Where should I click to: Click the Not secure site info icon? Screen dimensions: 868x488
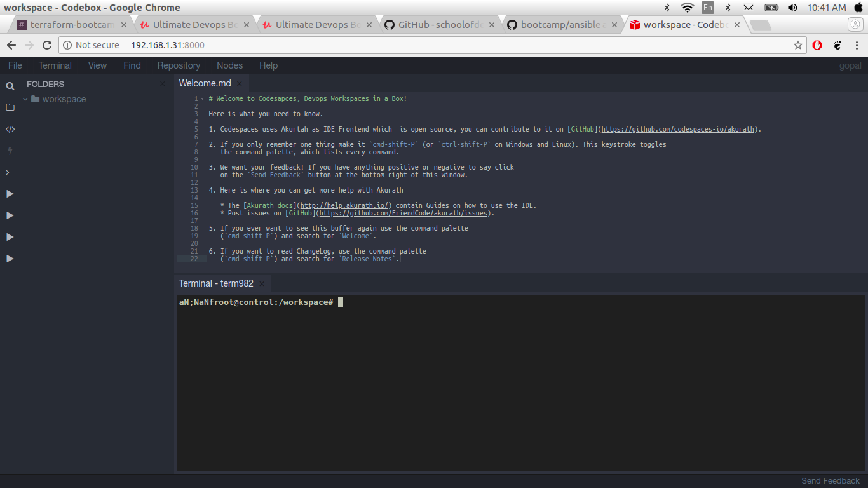pyautogui.click(x=67, y=45)
